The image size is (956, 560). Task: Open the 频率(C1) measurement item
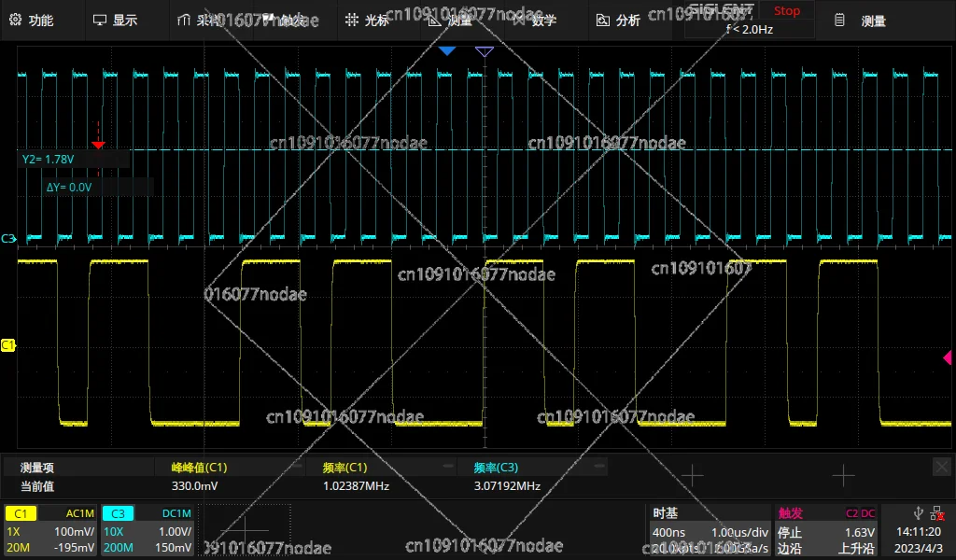(345, 468)
